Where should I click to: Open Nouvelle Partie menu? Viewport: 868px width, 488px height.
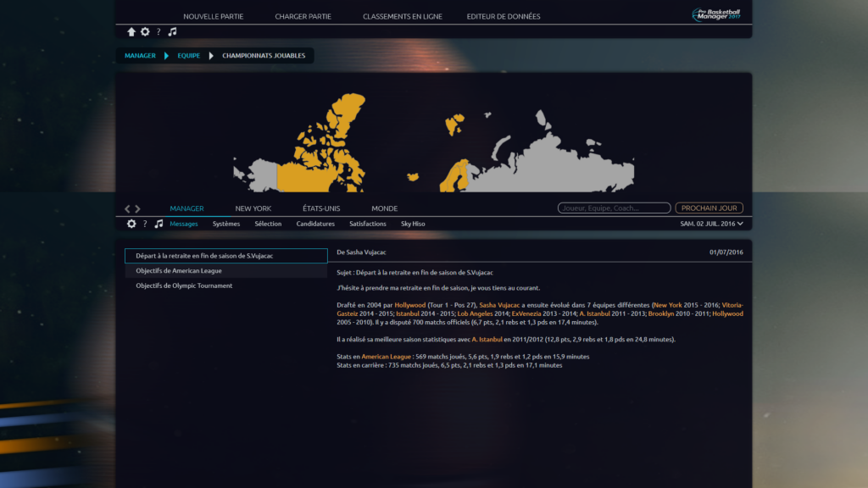(x=213, y=17)
